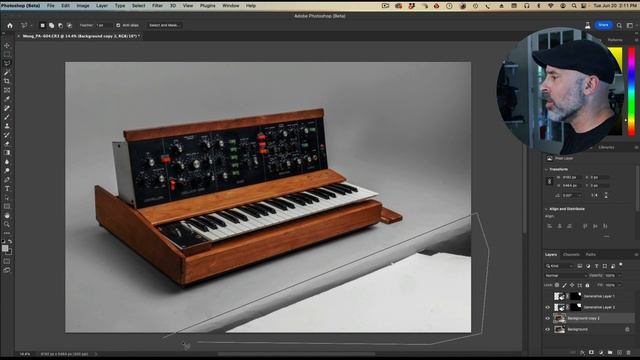Open the Filter menu

click(x=157, y=6)
